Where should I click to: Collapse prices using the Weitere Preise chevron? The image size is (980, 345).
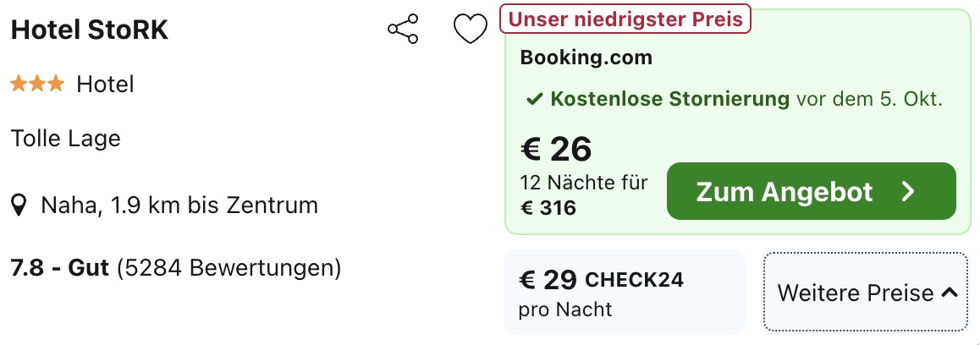pyautogui.click(x=949, y=292)
